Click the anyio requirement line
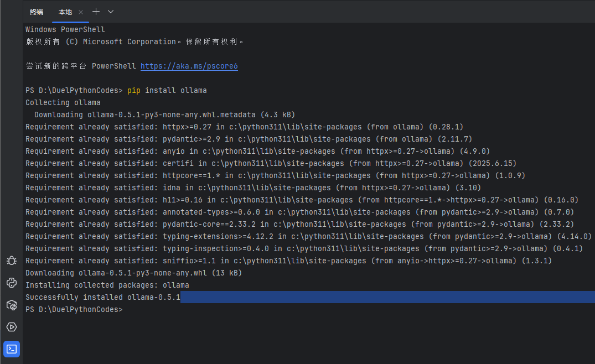Screen dimensions: 595x364 [258, 151]
